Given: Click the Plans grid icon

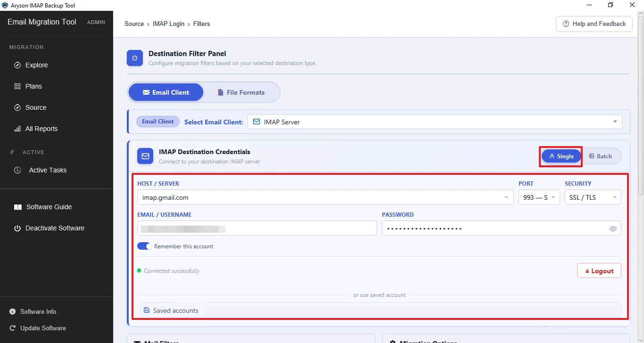Looking at the screenshot, I should [x=17, y=86].
